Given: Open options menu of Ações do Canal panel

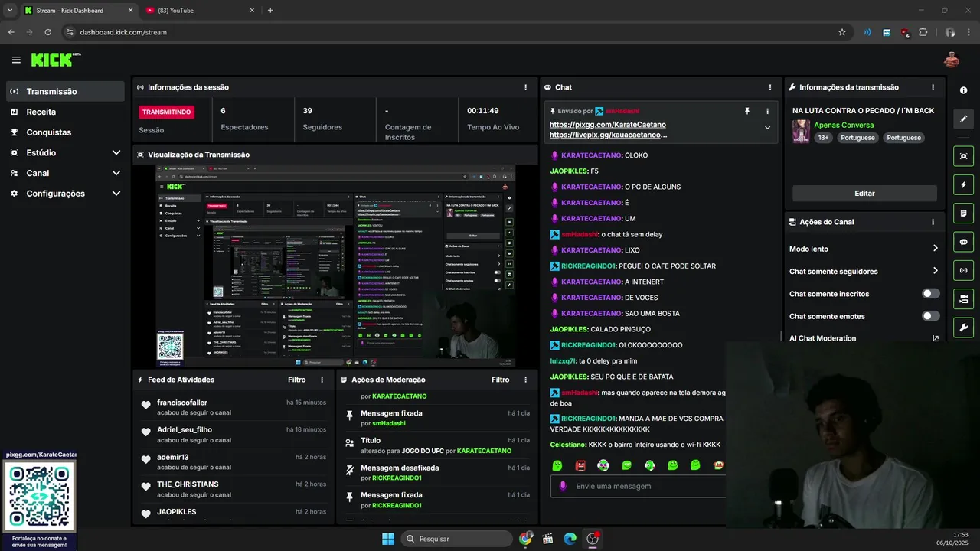Looking at the screenshot, I should pyautogui.click(x=933, y=222).
